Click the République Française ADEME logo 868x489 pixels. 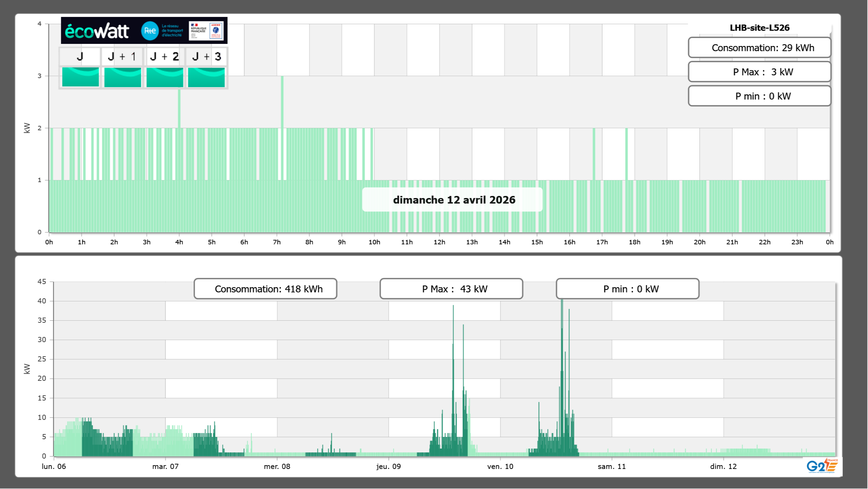coord(206,31)
